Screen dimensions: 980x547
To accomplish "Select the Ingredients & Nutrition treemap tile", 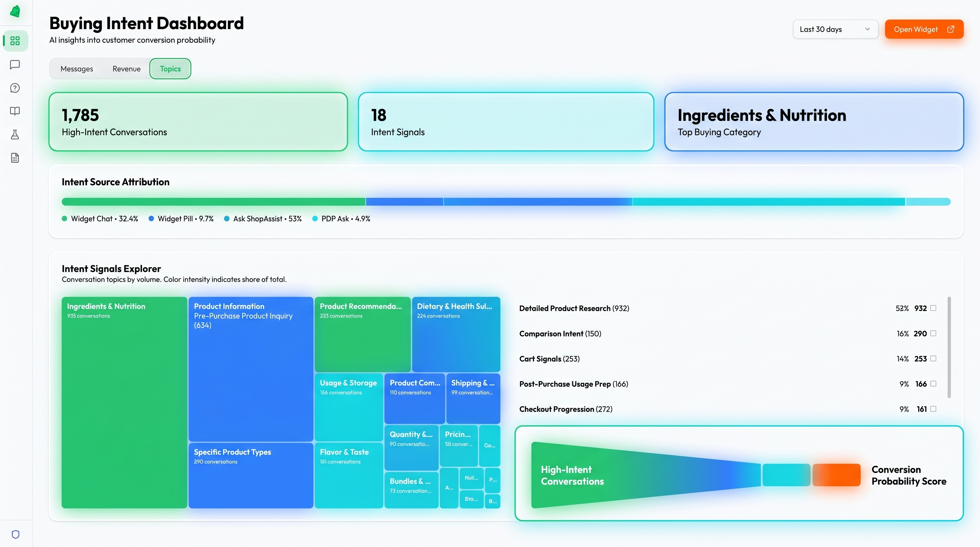I will pyautogui.click(x=124, y=402).
